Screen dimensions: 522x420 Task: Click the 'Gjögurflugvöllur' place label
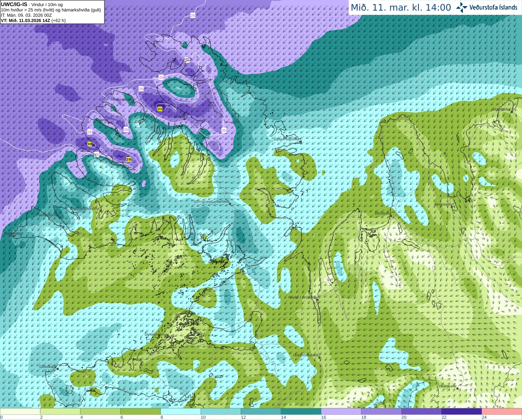tap(287, 139)
